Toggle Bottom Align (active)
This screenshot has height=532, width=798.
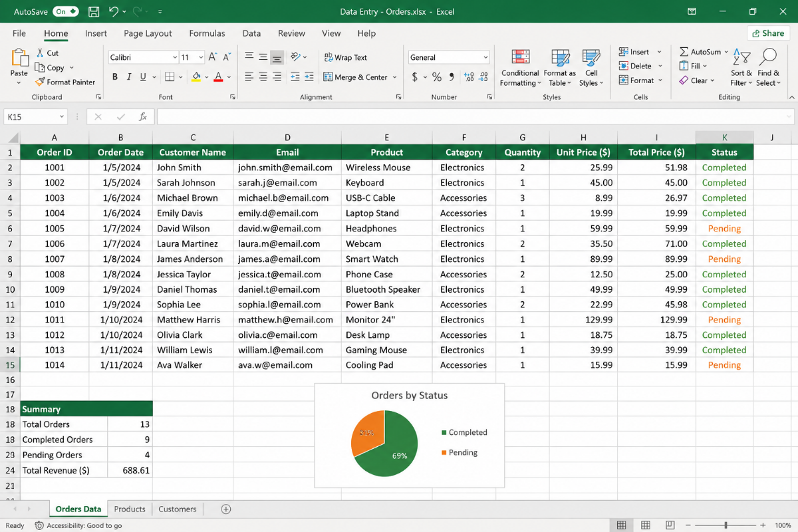pyautogui.click(x=278, y=57)
